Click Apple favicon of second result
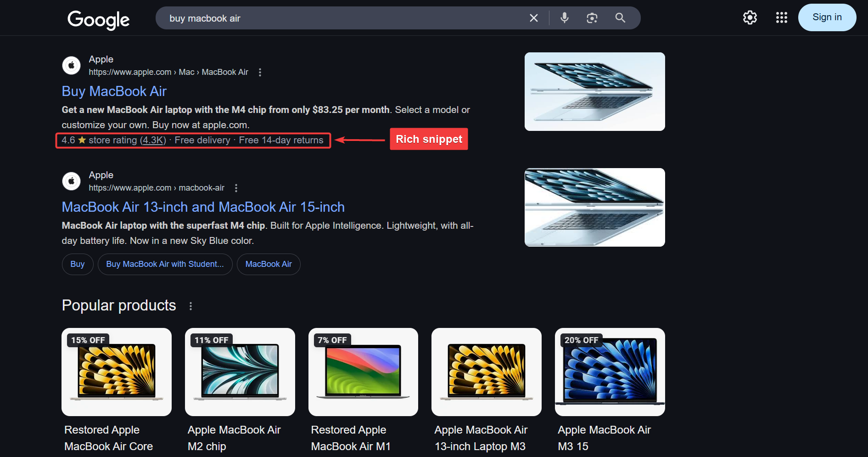This screenshot has height=457, width=868. (x=71, y=181)
